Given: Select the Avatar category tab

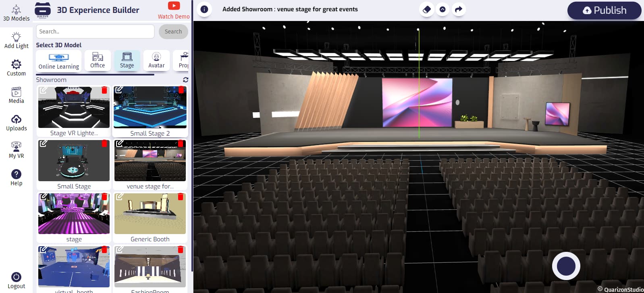Looking at the screenshot, I should tap(156, 61).
